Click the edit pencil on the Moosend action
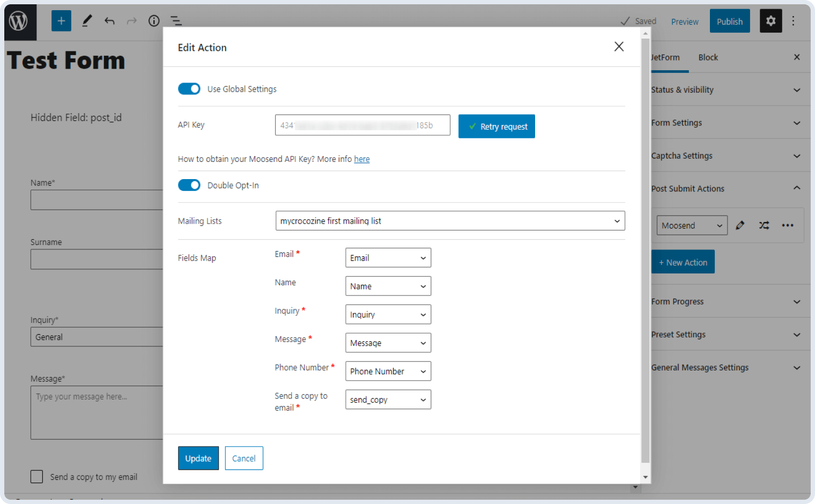The image size is (815, 504). click(x=740, y=225)
